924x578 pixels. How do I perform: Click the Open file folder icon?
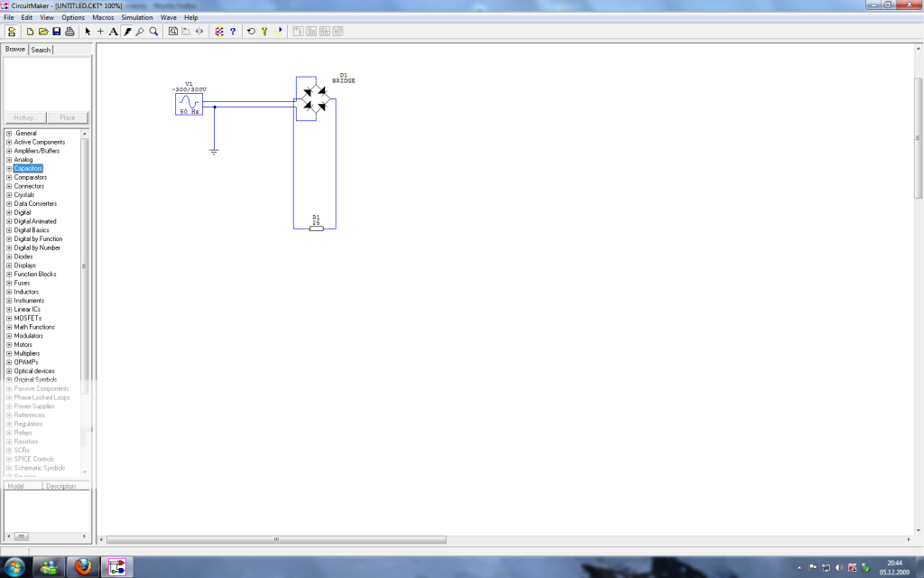tap(43, 32)
